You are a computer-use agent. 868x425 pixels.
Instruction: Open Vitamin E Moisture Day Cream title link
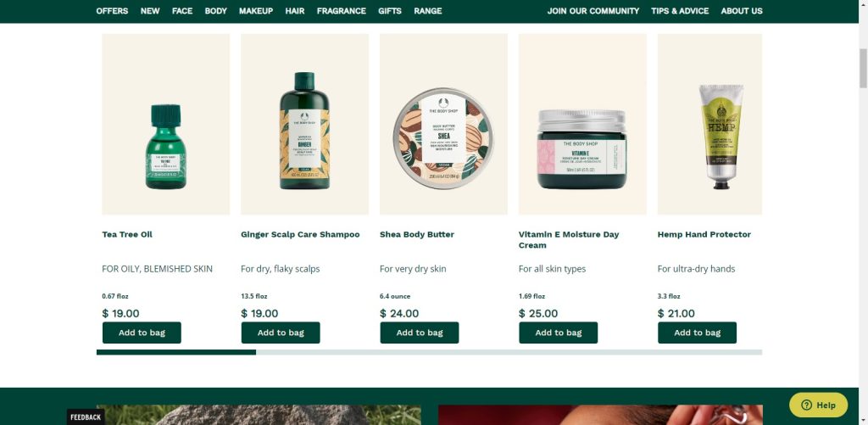569,240
